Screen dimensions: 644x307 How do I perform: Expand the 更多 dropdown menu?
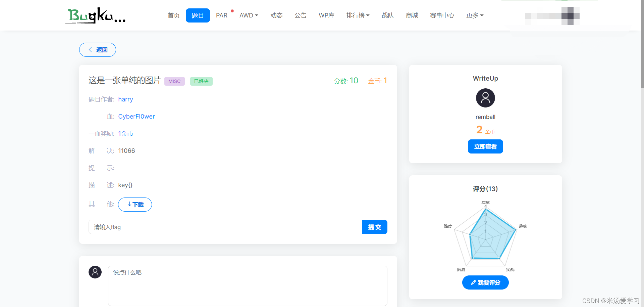[x=475, y=15]
